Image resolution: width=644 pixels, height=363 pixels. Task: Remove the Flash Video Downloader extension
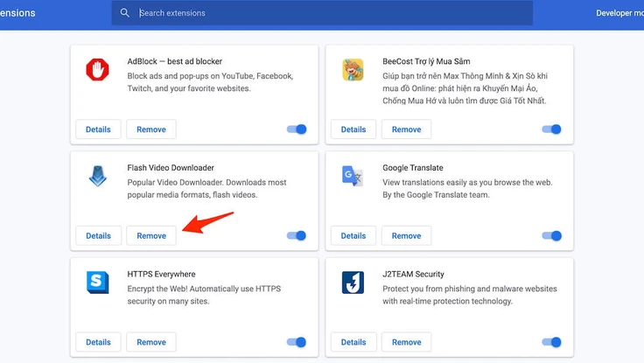pos(151,235)
